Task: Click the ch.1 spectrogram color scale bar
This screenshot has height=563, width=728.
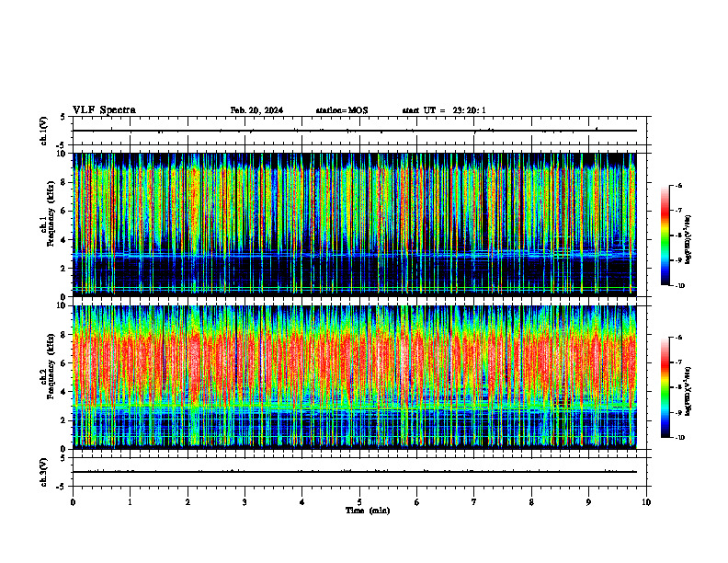Action: coord(665,236)
